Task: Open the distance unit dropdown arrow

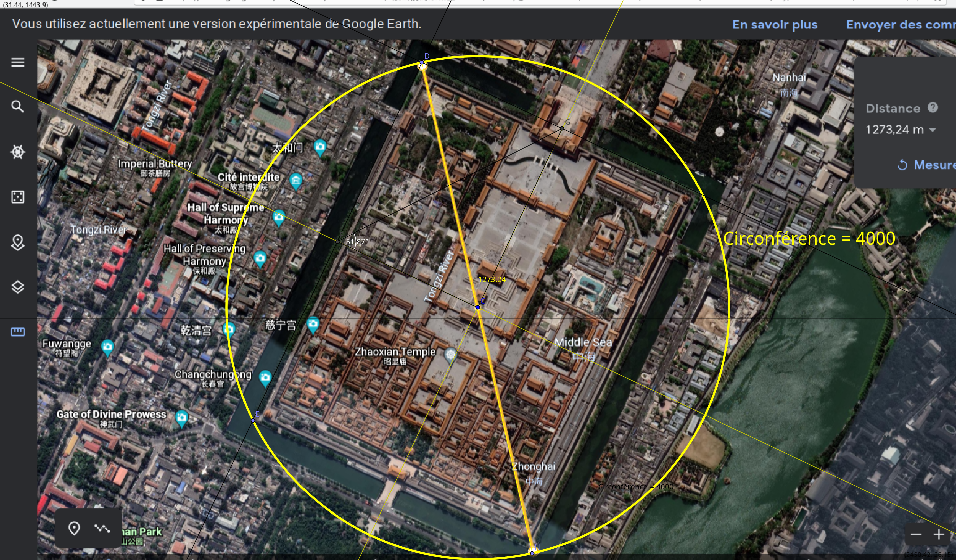Action: click(932, 130)
